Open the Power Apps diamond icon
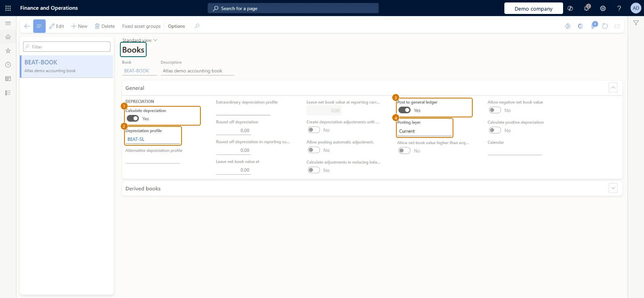Image resolution: width=644 pixels, height=298 pixels. (x=568, y=26)
